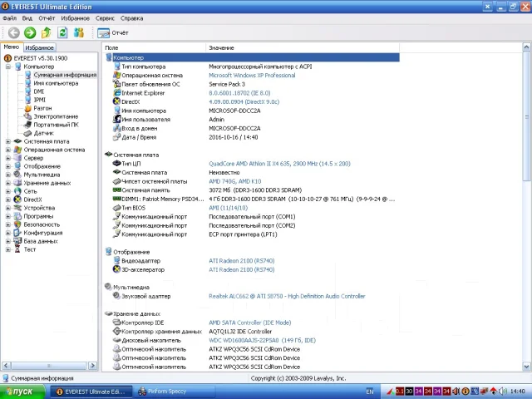Image resolution: width=532 pixels, height=399 pixels.
Task: Open the Internet Explorer version link
Action: (x=239, y=93)
